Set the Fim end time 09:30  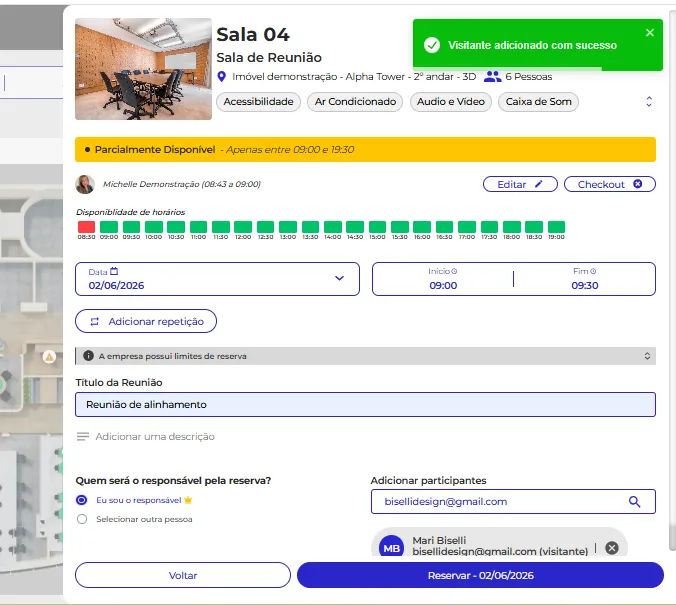tap(585, 285)
